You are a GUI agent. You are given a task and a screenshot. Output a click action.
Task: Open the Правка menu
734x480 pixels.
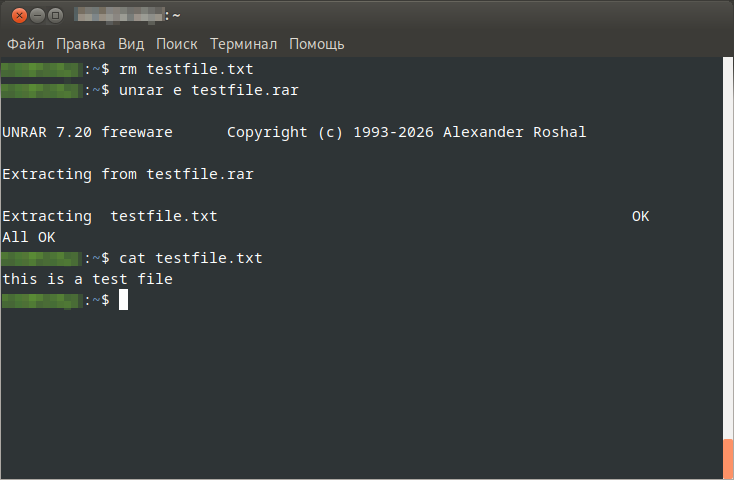point(81,44)
